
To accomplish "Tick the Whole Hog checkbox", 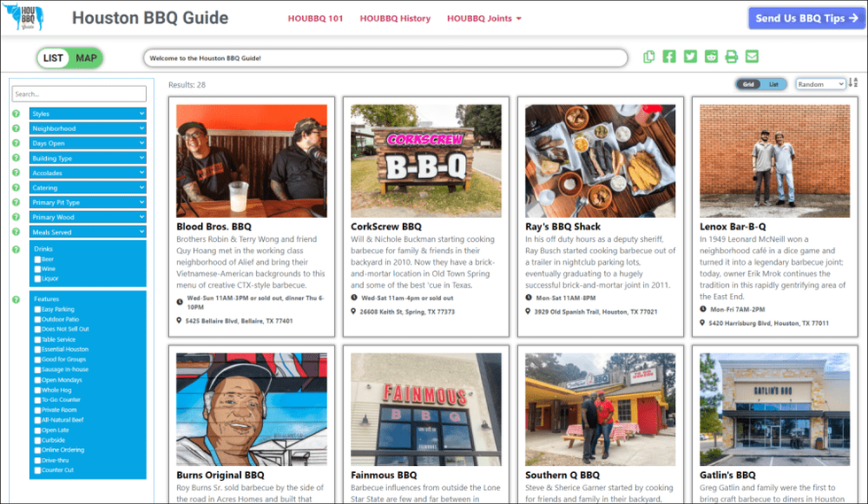I will (37, 390).
